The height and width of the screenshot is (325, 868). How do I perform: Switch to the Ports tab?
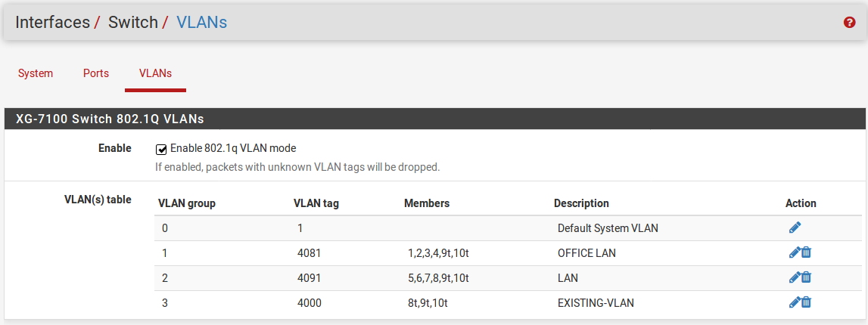point(96,73)
